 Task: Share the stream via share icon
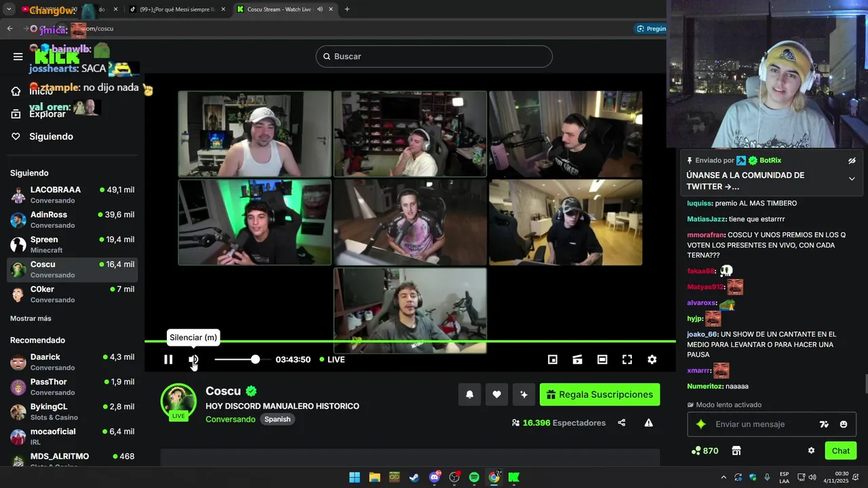click(621, 423)
